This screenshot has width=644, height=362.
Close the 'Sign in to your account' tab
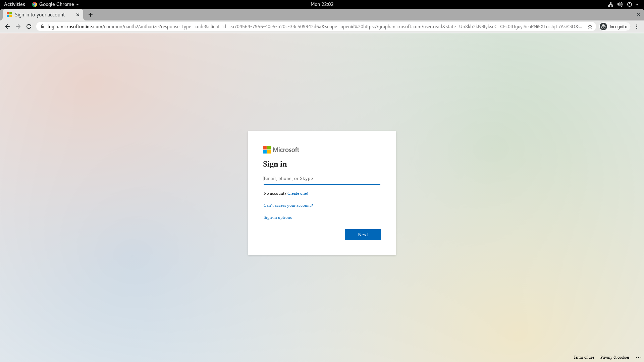pyautogui.click(x=78, y=15)
